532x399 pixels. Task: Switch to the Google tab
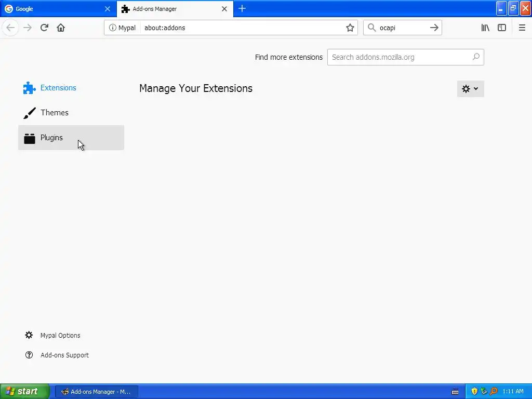[58, 9]
